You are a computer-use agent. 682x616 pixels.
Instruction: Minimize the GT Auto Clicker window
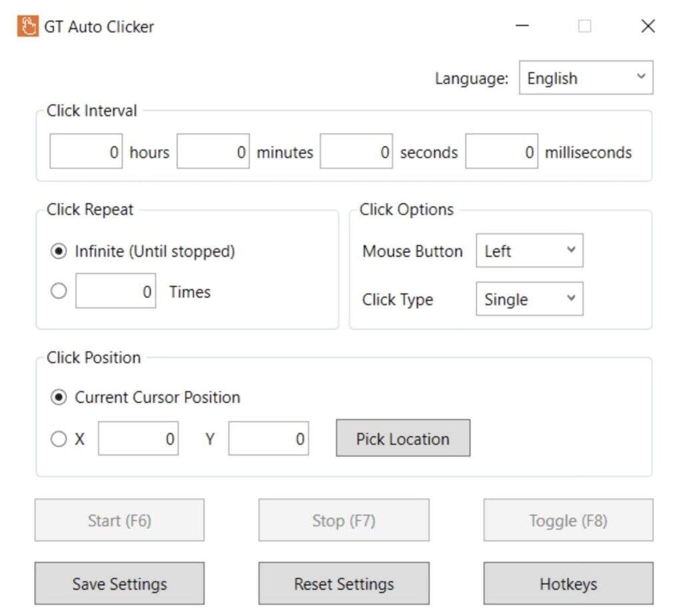[523, 27]
